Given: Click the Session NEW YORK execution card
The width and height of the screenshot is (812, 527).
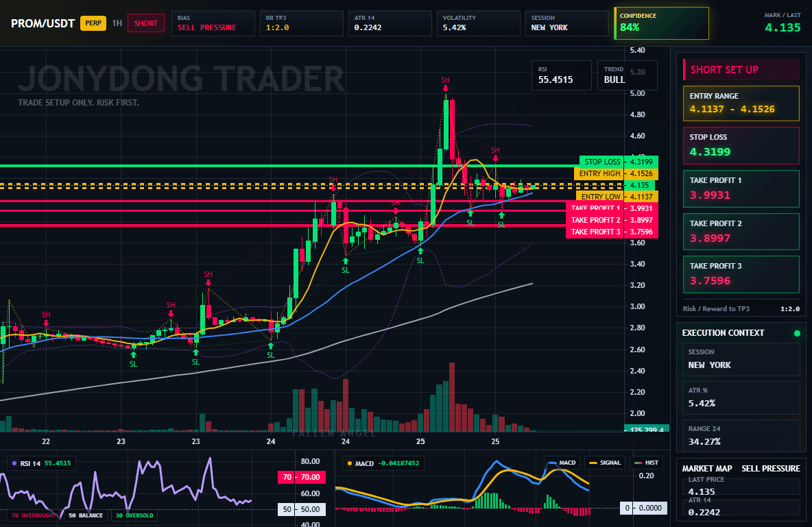Looking at the screenshot, I should click(x=741, y=359).
